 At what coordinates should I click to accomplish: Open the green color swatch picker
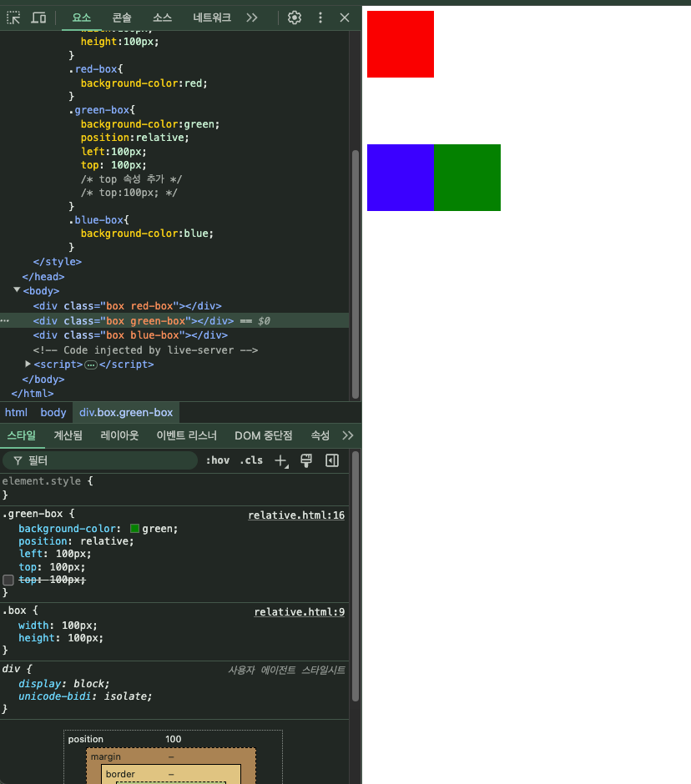134,529
